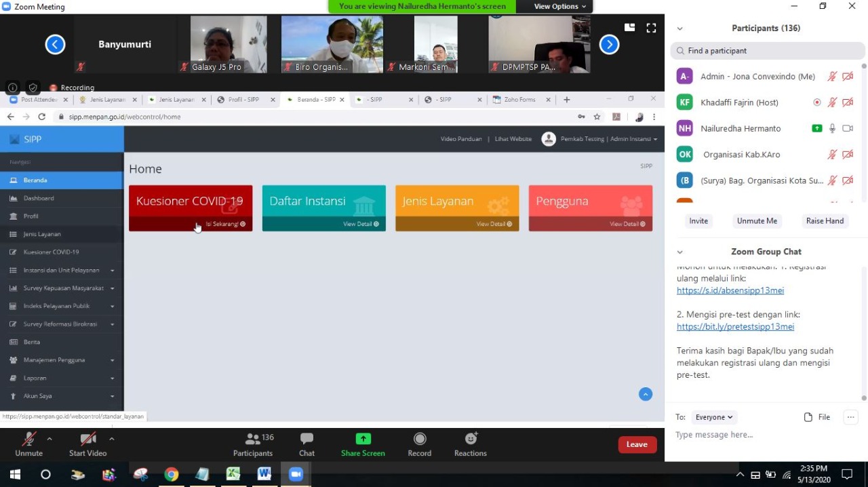Click the Unmute Me button
Screen dimensions: 868x487
point(757,221)
